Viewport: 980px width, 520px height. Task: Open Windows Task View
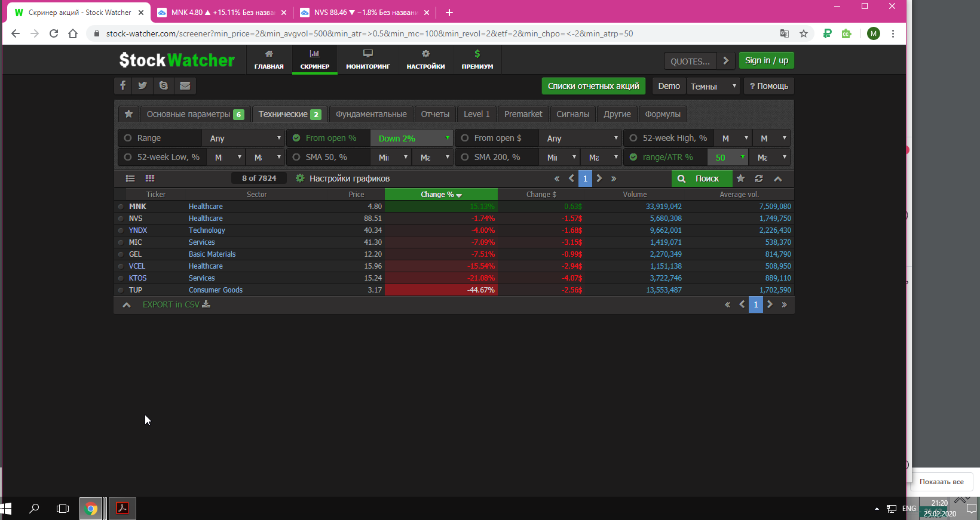pyautogui.click(x=63, y=509)
